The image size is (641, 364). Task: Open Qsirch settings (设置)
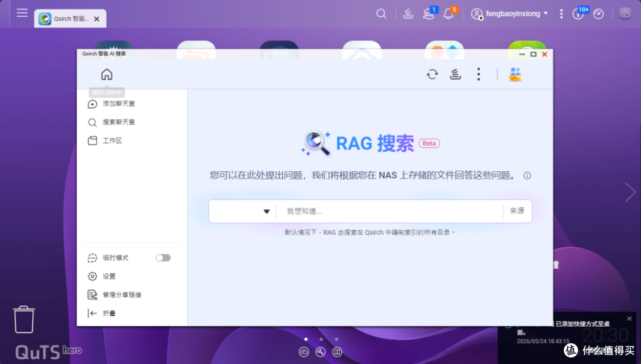coord(102,276)
